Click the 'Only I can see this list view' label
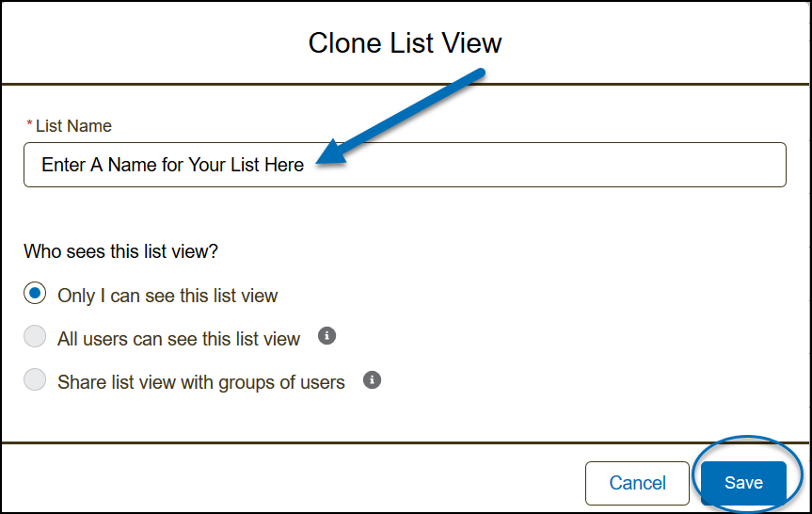 click(x=167, y=296)
